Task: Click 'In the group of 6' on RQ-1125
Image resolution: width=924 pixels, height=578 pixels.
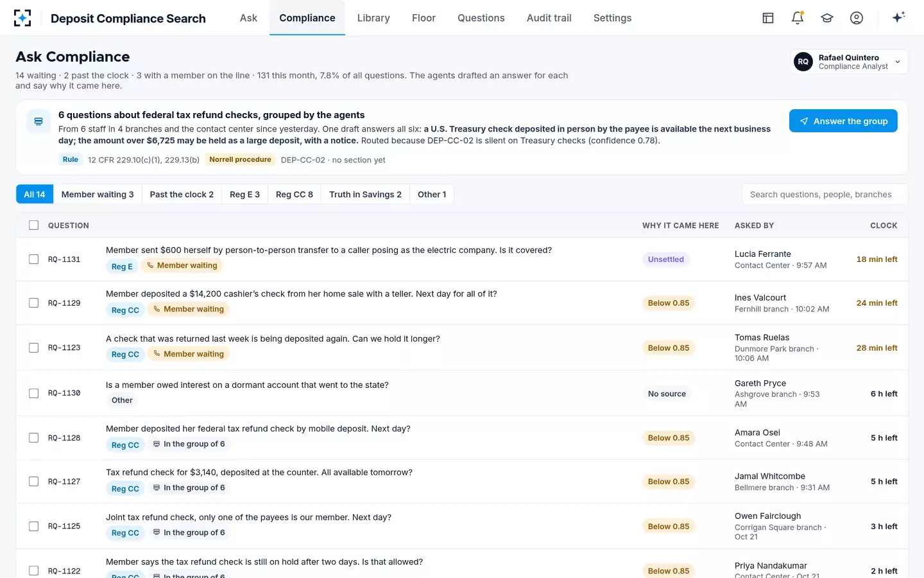Action: point(189,532)
